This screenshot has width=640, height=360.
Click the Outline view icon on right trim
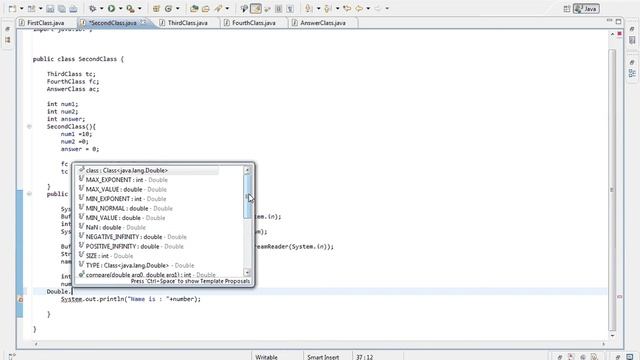pos(632,74)
